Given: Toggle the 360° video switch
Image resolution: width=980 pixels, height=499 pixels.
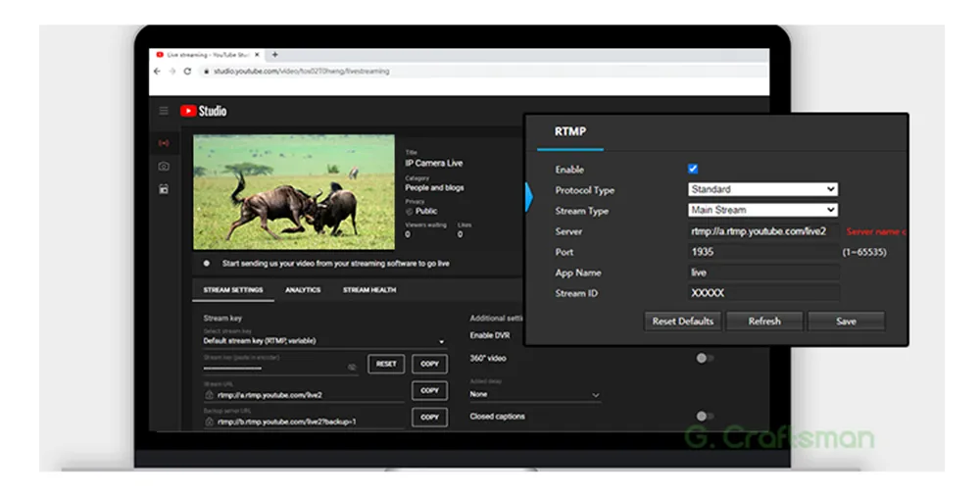Looking at the screenshot, I should [x=704, y=358].
